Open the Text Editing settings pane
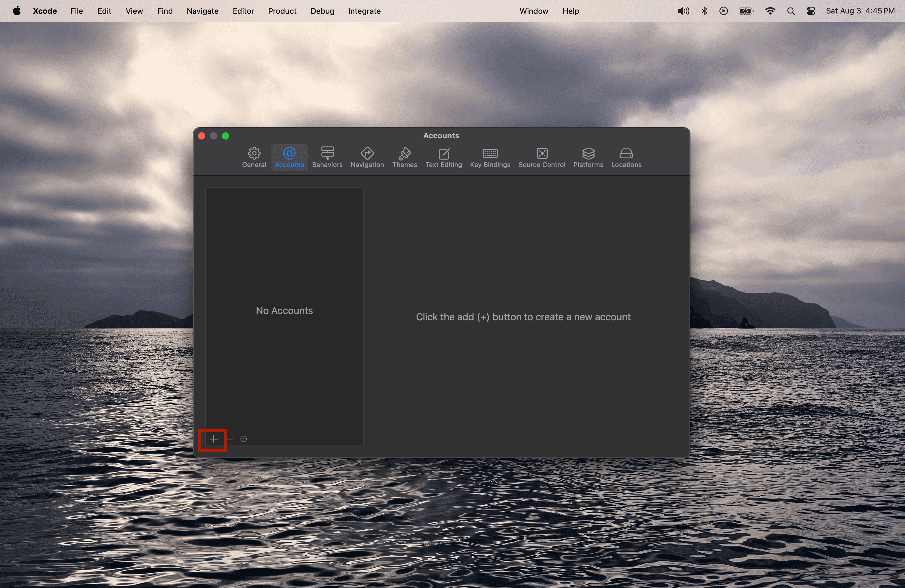905x588 pixels. click(444, 157)
